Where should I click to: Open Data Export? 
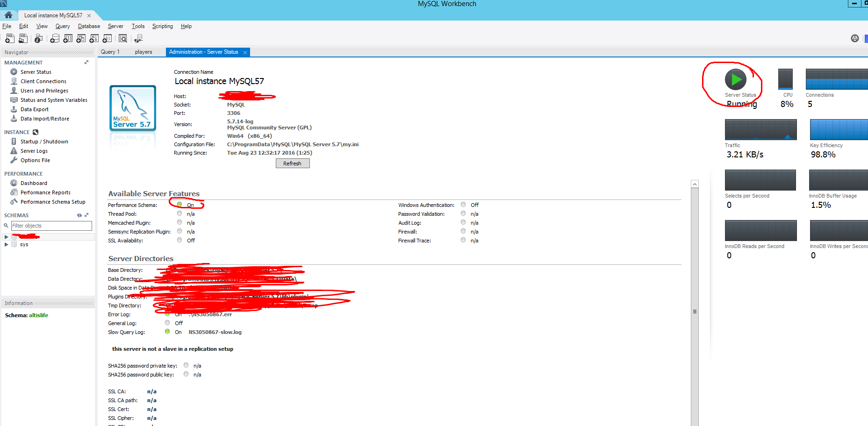(35, 109)
